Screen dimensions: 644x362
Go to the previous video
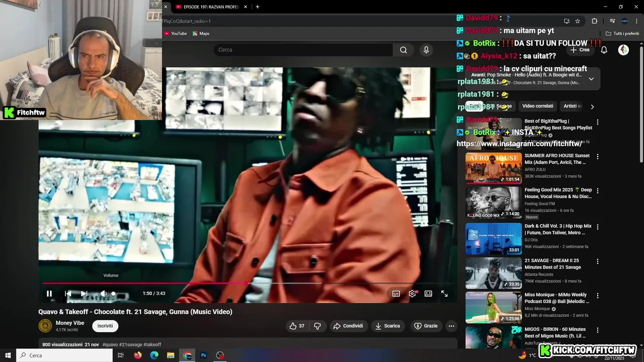68,294
